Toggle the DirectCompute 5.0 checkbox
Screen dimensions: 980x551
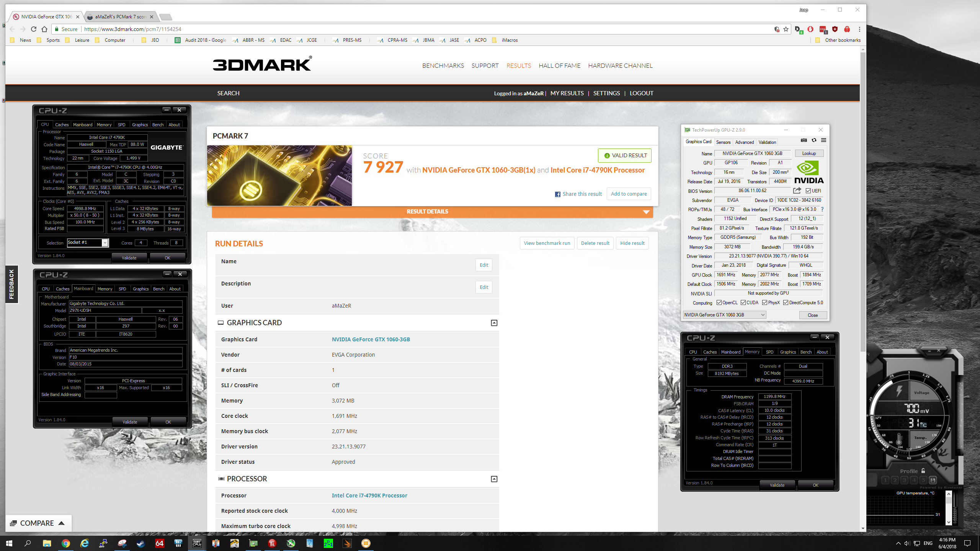click(786, 303)
